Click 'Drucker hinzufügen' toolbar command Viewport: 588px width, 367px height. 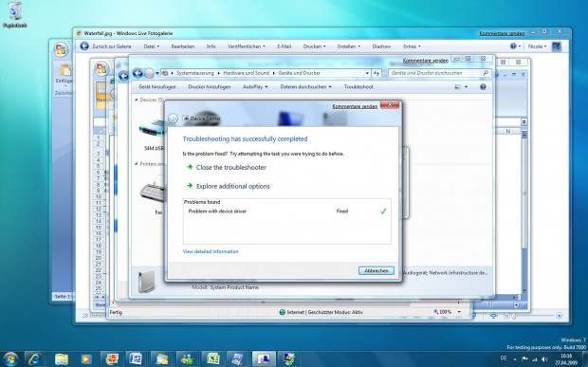pyautogui.click(x=210, y=86)
